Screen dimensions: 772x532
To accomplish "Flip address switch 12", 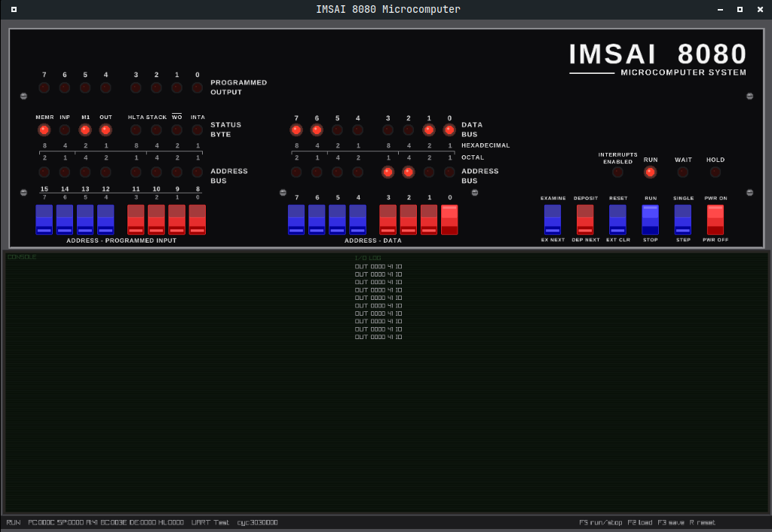I will coord(106,220).
